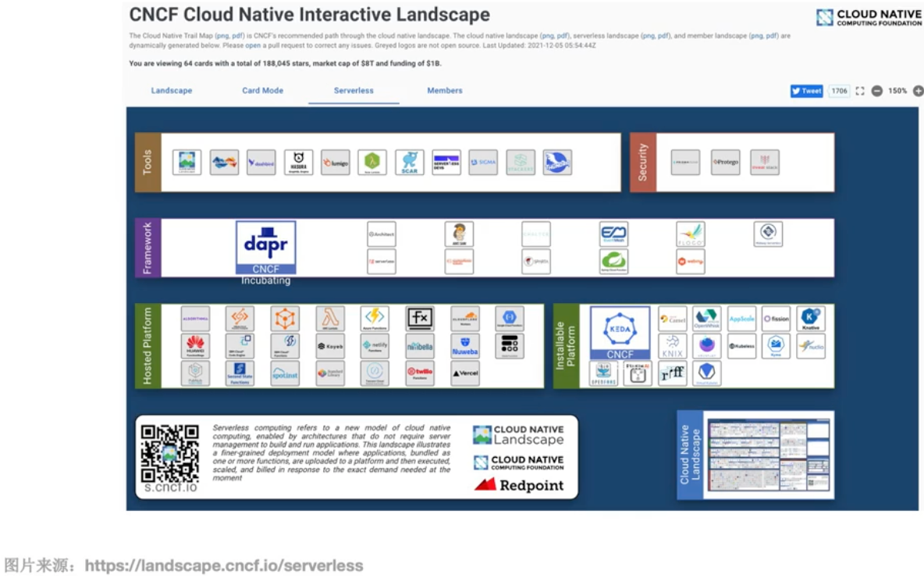Click the Architect logo in Framework

tap(382, 234)
